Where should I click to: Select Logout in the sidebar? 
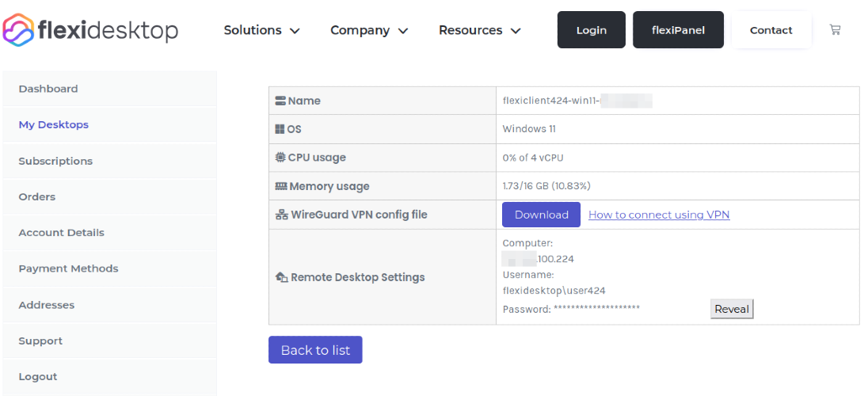[x=38, y=377]
